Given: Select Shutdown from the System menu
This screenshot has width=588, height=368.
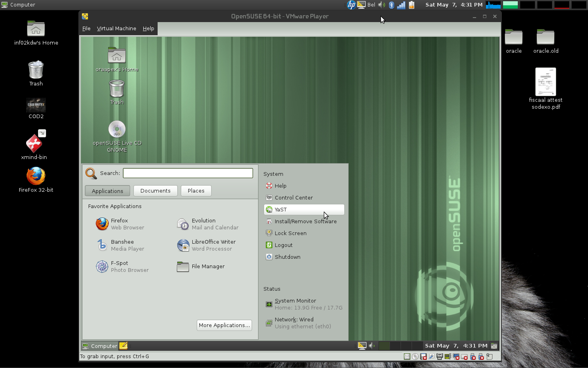Looking at the screenshot, I should click(x=287, y=257).
